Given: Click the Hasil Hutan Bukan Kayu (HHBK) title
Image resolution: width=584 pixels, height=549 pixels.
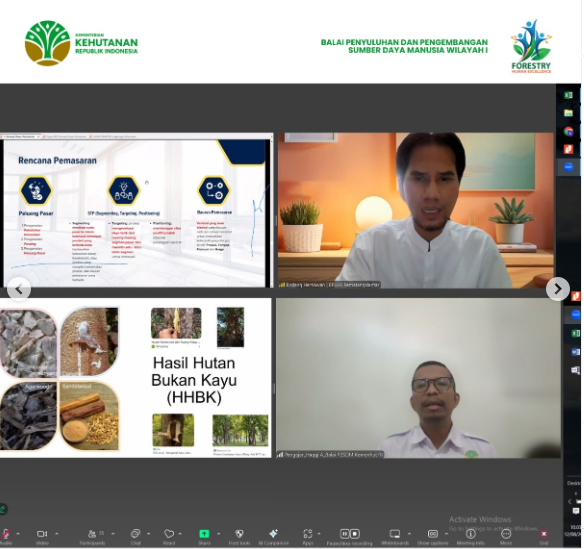Looking at the screenshot, I should [x=194, y=380].
